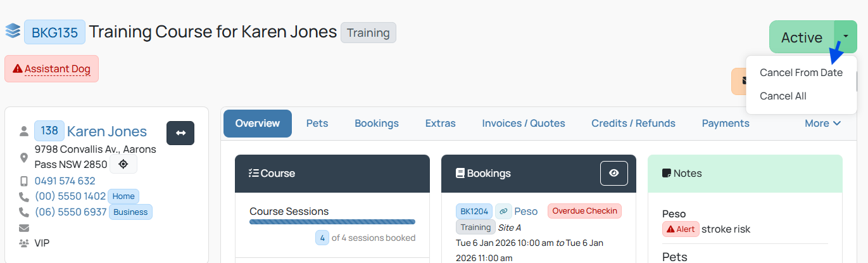Expand the More tab menu

[x=822, y=124]
